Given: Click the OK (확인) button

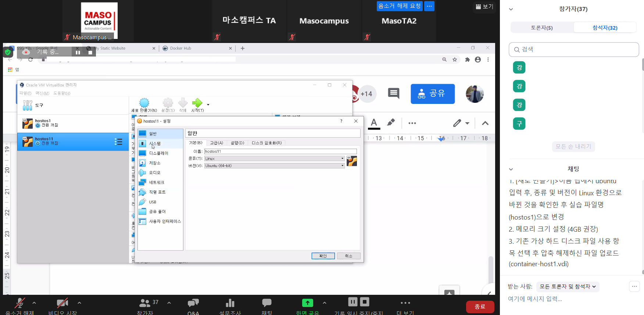Looking at the screenshot, I should click(323, 256).
